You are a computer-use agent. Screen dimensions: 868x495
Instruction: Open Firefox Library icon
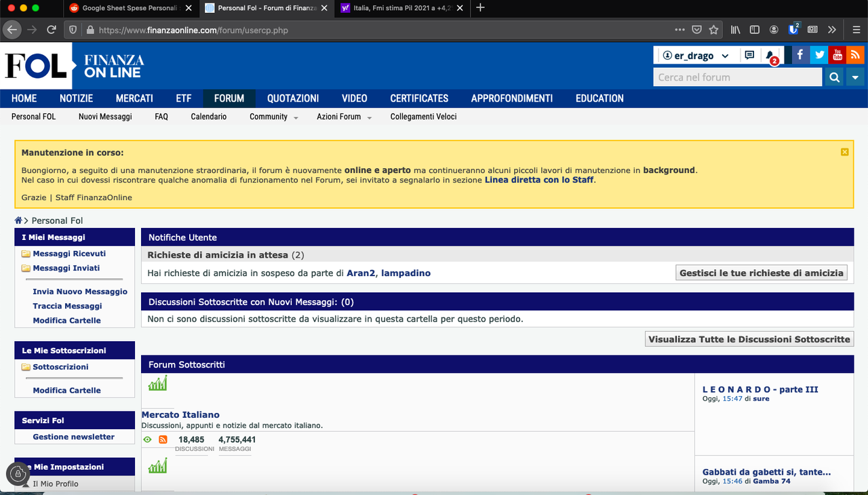pyautogui.click(x=735, y=30)
